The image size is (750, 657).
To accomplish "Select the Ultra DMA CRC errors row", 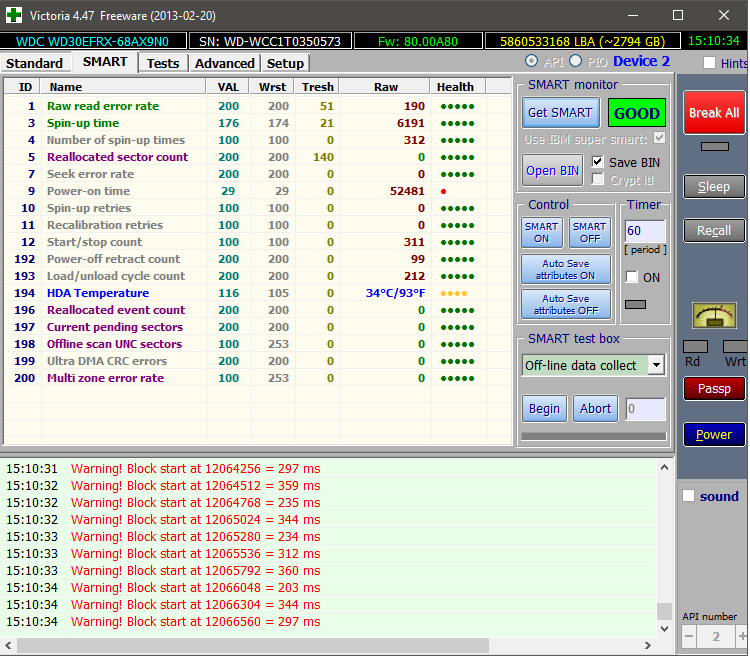I will (x=258, y=361).
